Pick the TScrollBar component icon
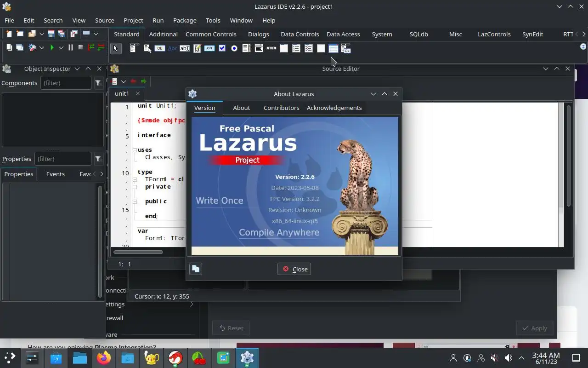The image size is (588, 368). [x=271, y=48]
